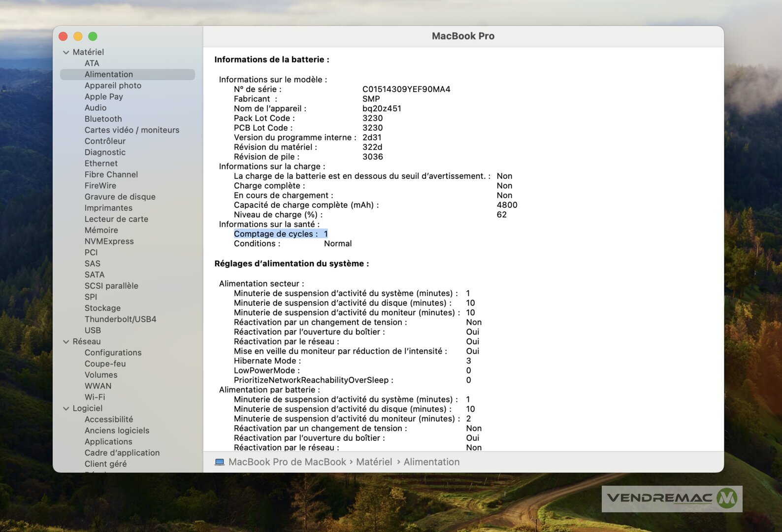Click the green full-screen window button
Image resolution: width=782 pixels, height=532 pixels.
coord(93,36)
